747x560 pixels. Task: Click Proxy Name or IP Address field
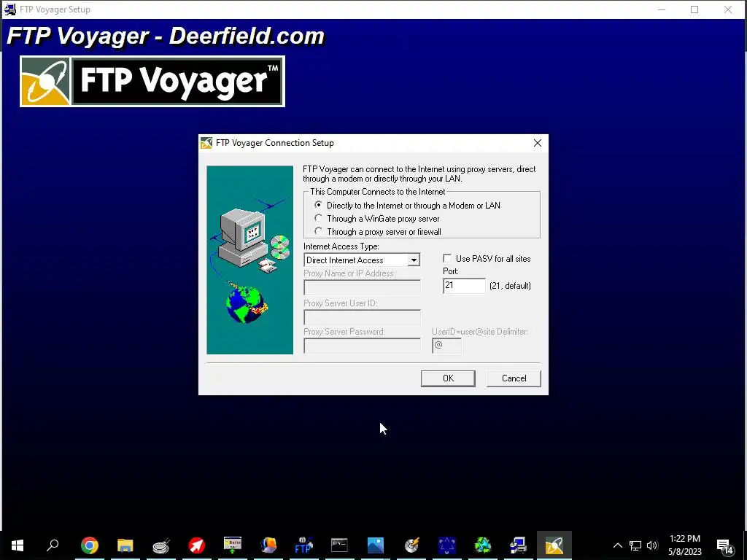(362, 287)
